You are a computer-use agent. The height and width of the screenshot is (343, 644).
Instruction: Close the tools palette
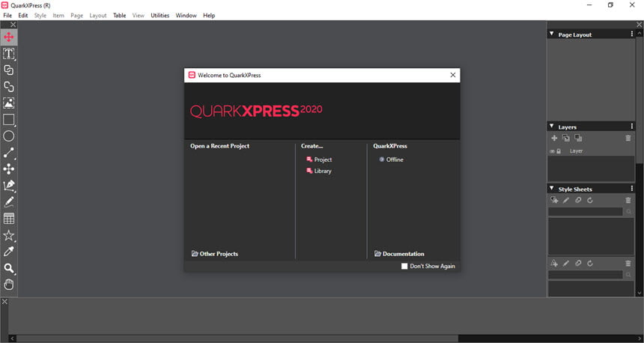pos(13,25)
